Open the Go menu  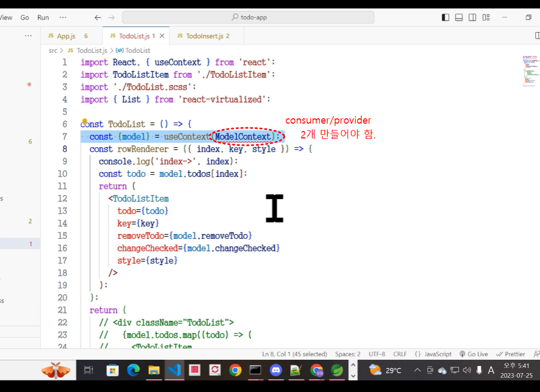[x=24, y=17]
